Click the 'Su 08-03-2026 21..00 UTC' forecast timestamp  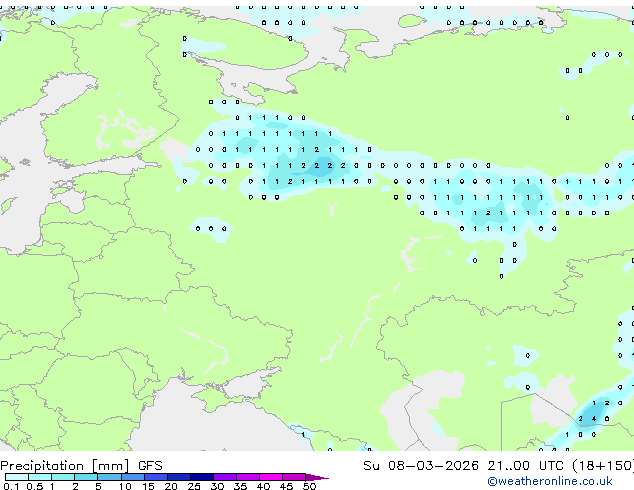point(463,466)
